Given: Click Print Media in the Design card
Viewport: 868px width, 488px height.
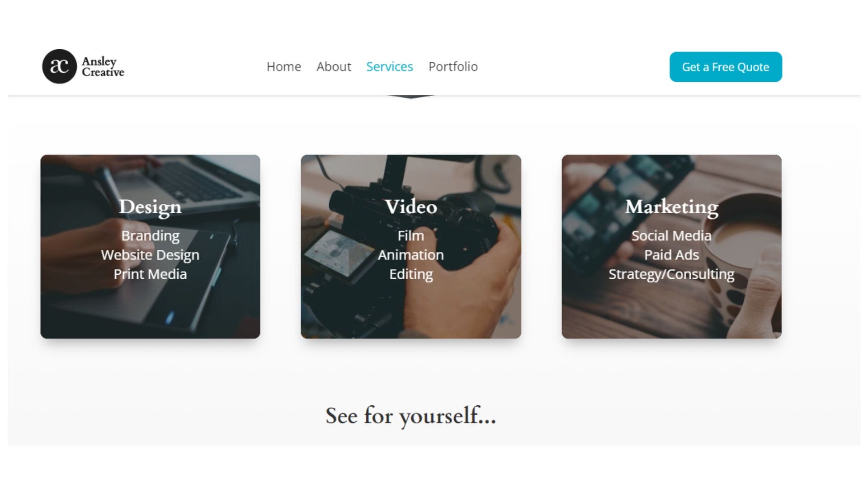Looking at the screenshot, I should tap(150, 274).
